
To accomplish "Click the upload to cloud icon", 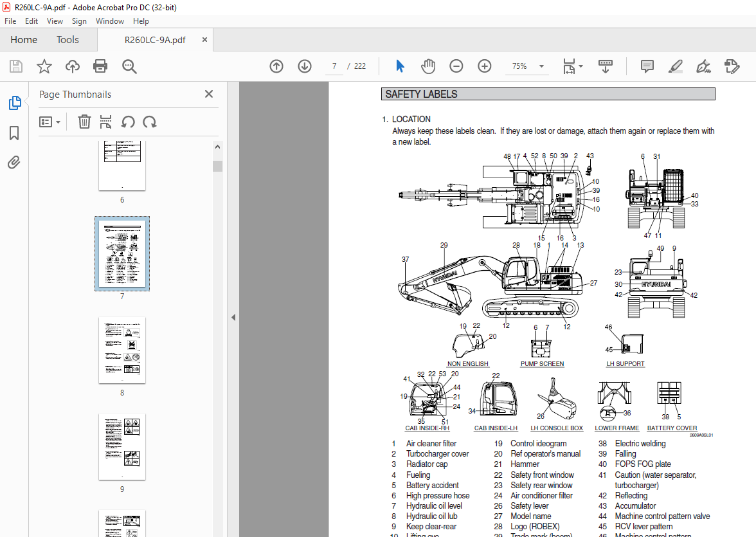I will 72,66.
